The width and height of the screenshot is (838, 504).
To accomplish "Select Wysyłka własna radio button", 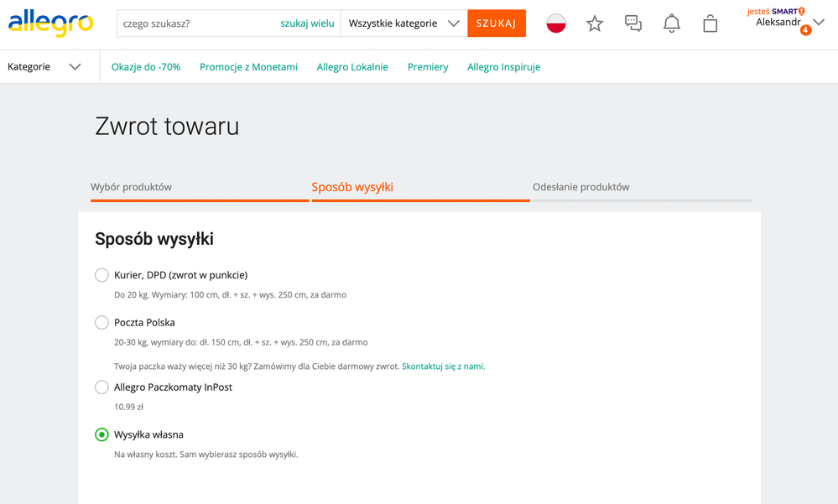I will coord(101,435).
